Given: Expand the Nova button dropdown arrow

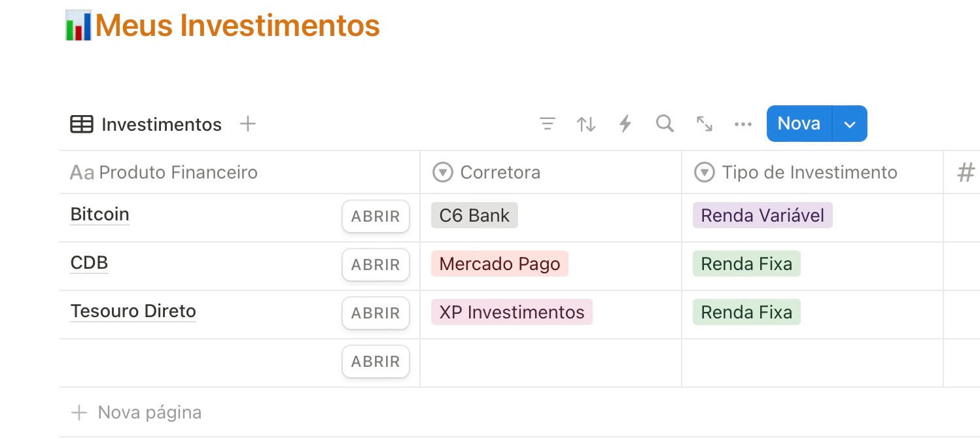Looking at the screenshot, I should [850, 124].
